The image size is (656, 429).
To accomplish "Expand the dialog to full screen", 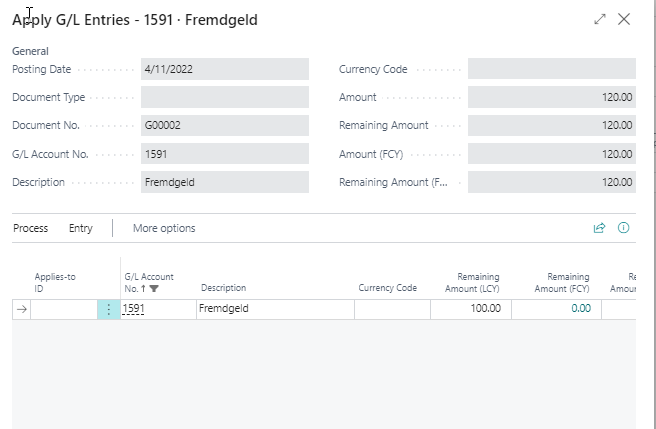I will [x=600, y=19].
